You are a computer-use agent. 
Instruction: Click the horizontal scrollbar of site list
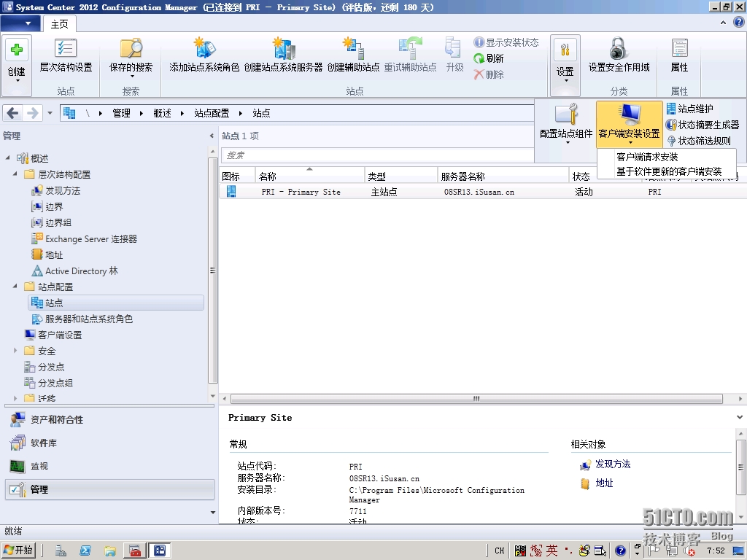pos(476,399)
